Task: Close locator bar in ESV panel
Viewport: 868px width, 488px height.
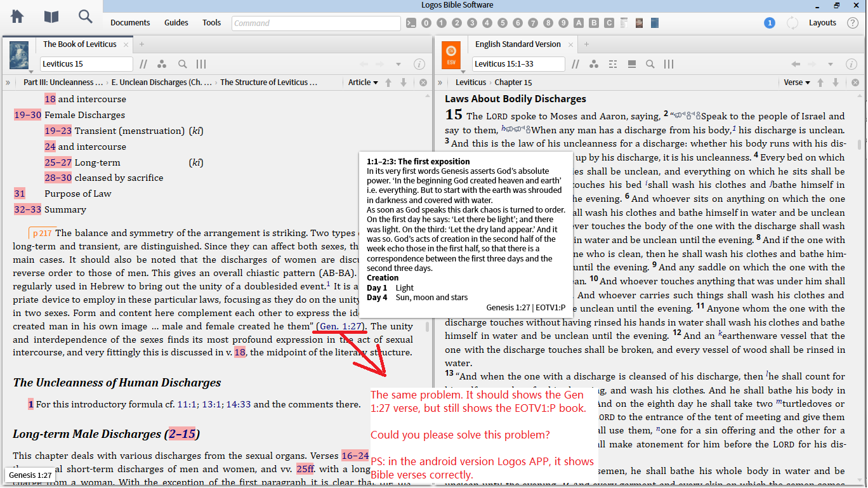Action: [855, 82]
